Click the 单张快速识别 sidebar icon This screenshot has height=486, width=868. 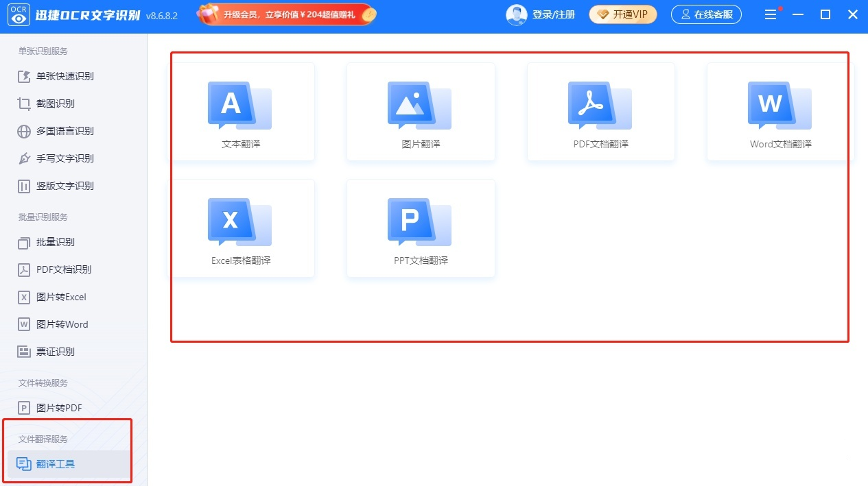pos(24,76)
